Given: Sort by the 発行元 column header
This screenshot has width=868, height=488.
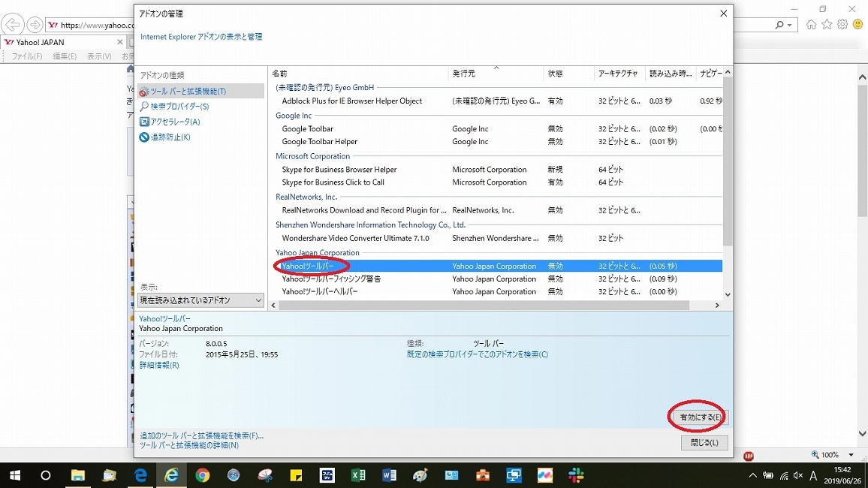Looking at the screenshot, I should tap(496, 74).
